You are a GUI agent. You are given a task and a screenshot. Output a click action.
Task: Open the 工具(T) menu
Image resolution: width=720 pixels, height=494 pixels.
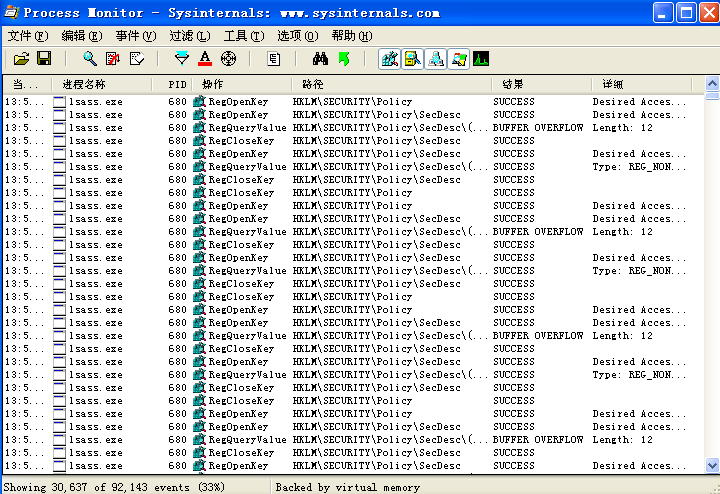tap(244, 36)
